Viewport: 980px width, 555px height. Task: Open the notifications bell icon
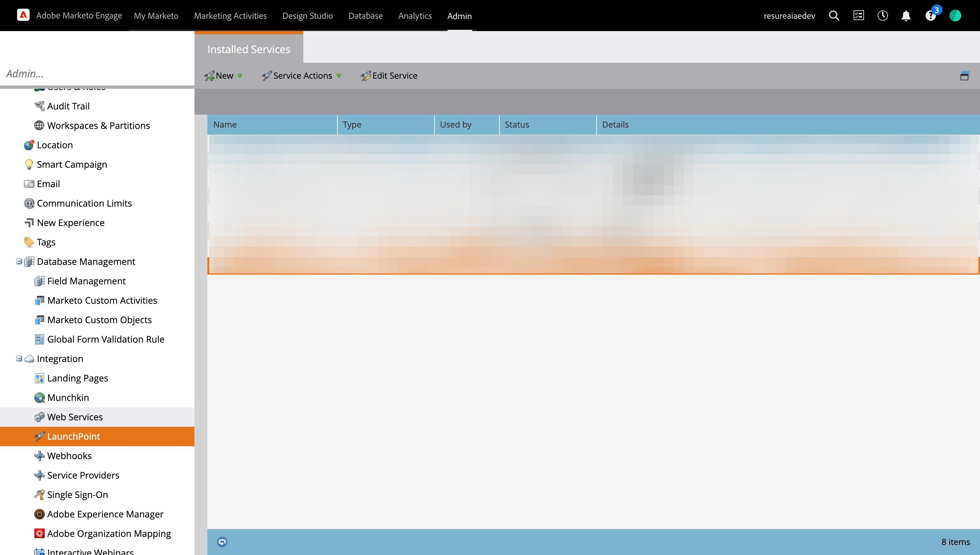click(x=906, y=16)
